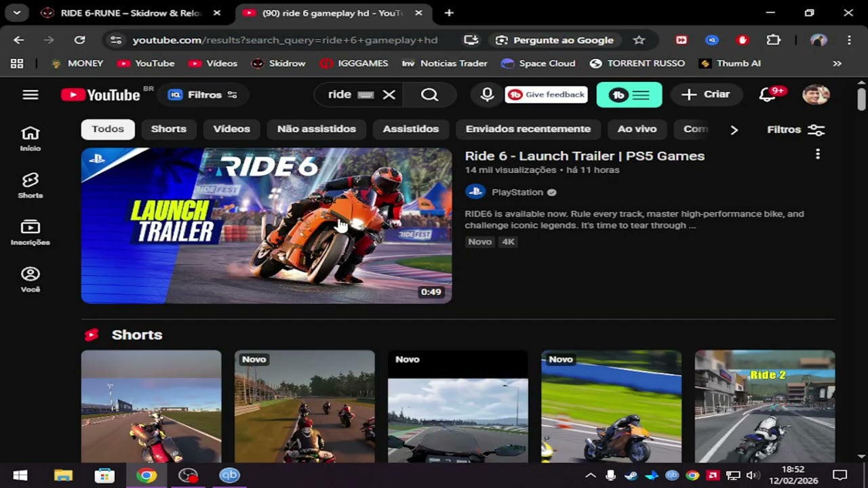The image size is (868, 488).
Task: Open the red hand adblock extension
Action: point(743,40)
